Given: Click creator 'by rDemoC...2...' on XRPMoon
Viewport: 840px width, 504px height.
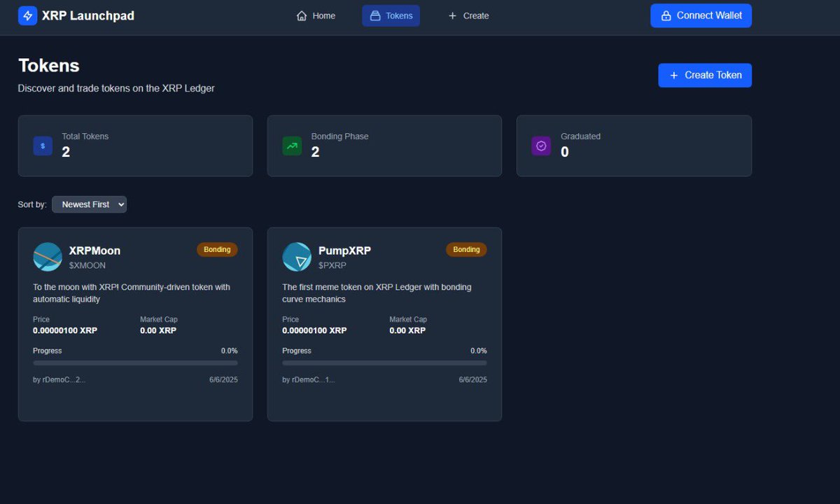Looking at the screenshot, I should click(x=59, y=379).
